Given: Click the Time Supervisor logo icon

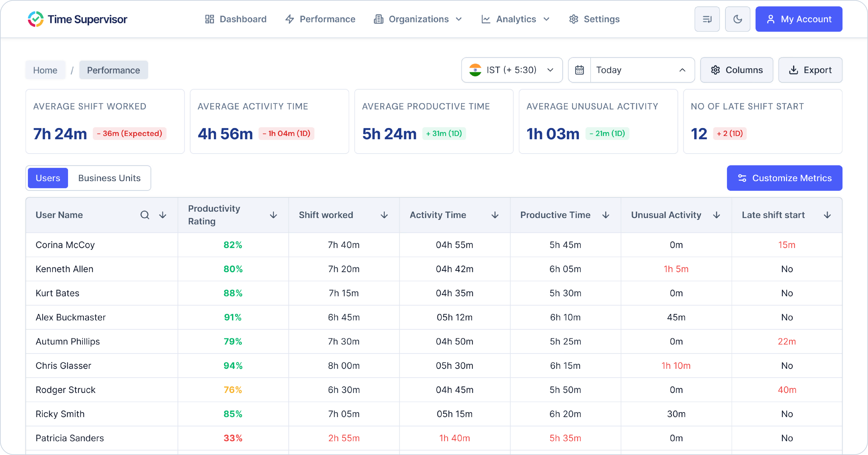Looking at the screenshot, I should pyautogui.click(x=35, y=19).
